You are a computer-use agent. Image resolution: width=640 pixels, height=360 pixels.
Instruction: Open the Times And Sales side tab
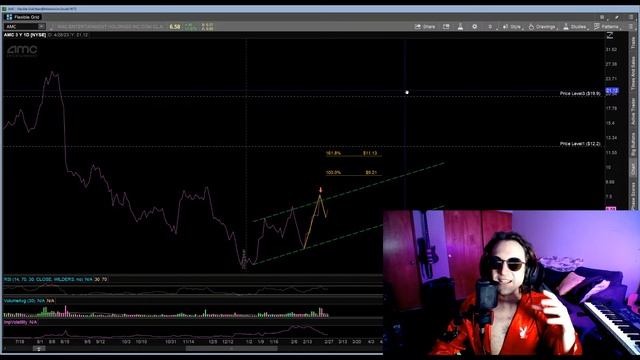[633, 73]
